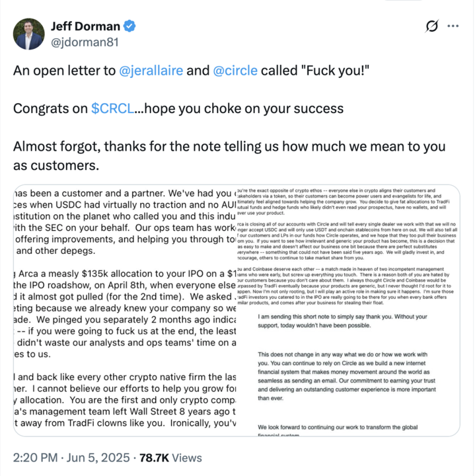475x476 pixels.
Task: Click the "Congrats on" text
Action: tap(50, 108)
